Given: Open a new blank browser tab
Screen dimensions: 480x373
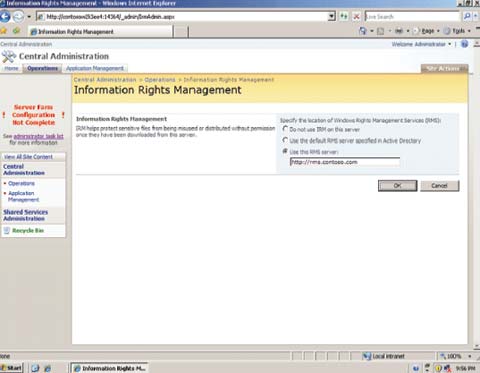Looking at the screenshot, I should (181, 32).
